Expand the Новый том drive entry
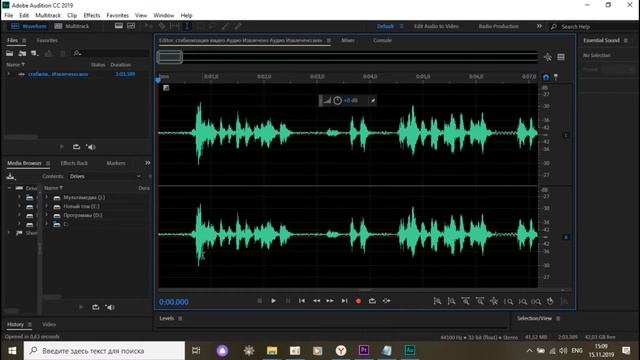The height and width of the screenshot is (360, 640). pos(47,206)
